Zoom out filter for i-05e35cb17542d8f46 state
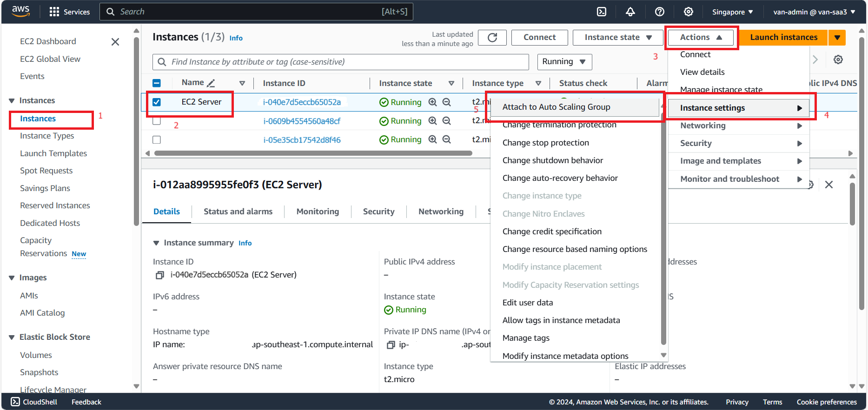868x410 pixels. pos(446,139)
